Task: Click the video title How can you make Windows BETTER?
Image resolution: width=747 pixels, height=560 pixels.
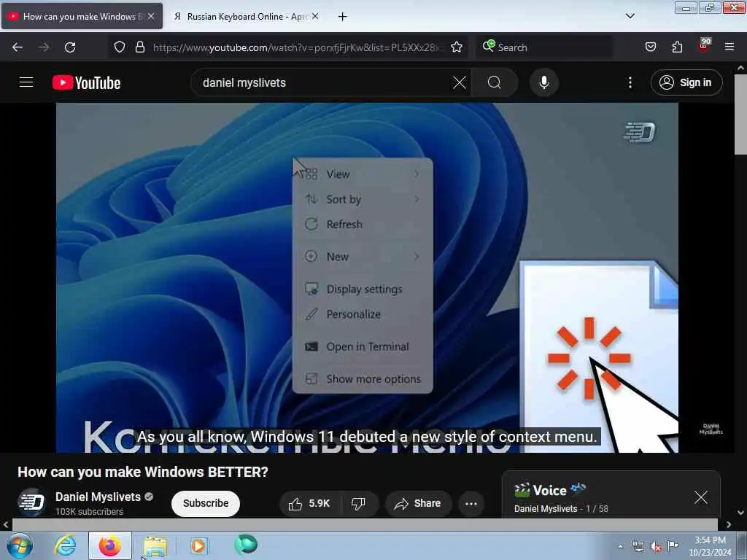Action: 143,472
